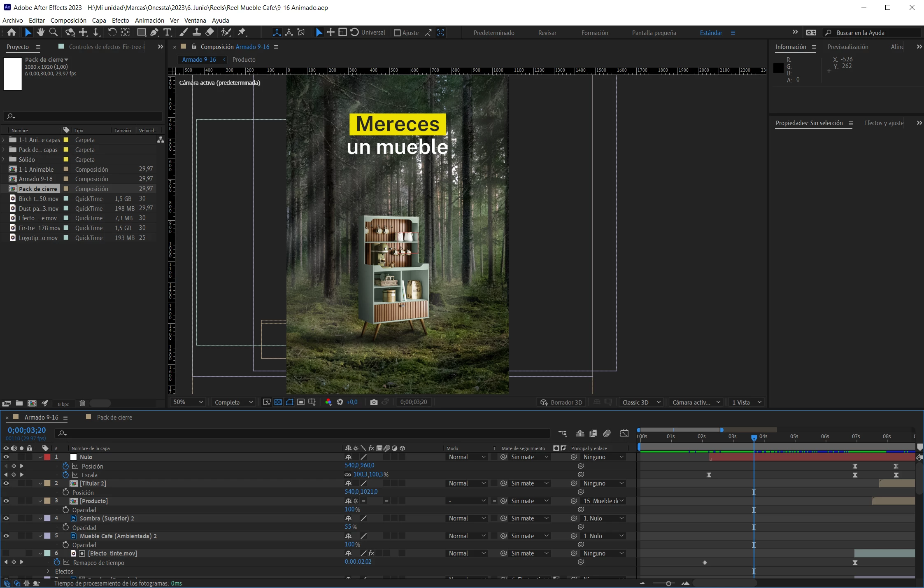924x588 pixels.
Task: Open the Animación menu
Action: 149,20
